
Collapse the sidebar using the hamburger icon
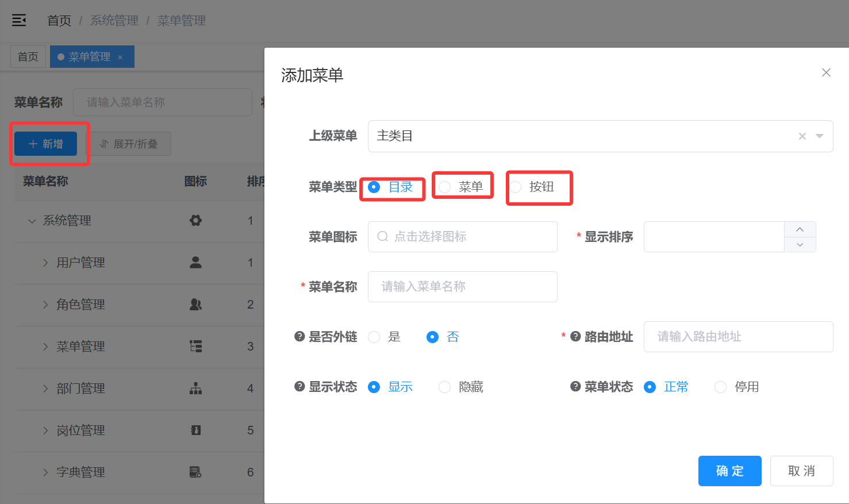(x=19, y=19)
